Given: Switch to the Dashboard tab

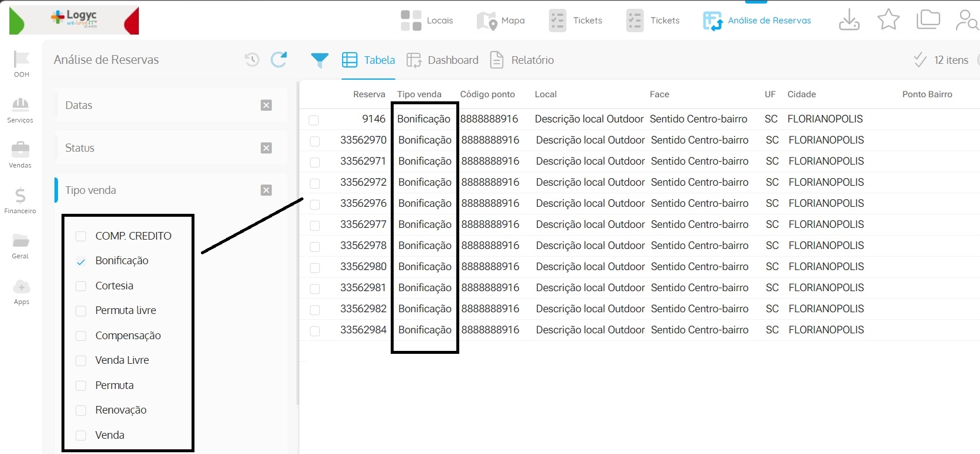Looking at the screenshot, I should (442, 60).
